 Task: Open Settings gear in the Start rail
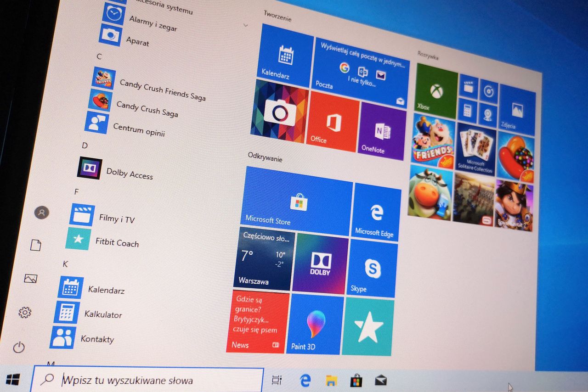coord(25,313)
